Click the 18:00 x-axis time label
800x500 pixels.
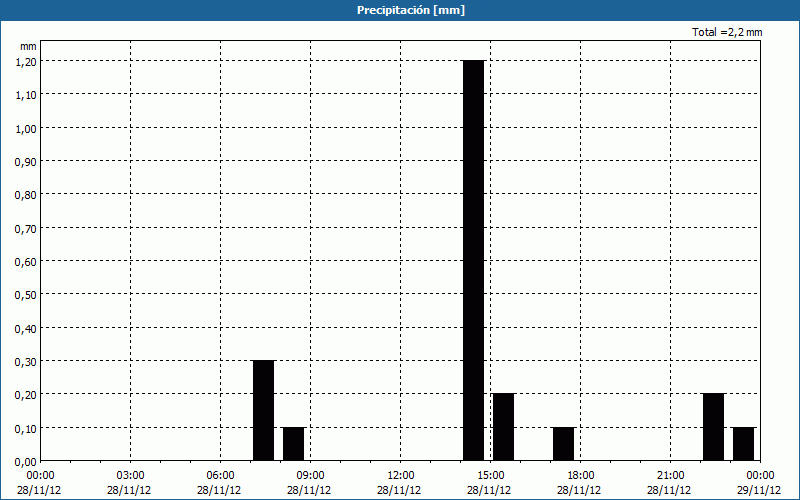click(581, 476)
